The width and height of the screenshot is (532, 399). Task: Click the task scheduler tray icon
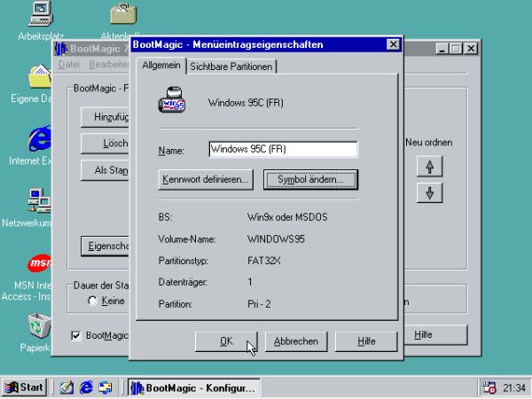(x=489, y=387)
